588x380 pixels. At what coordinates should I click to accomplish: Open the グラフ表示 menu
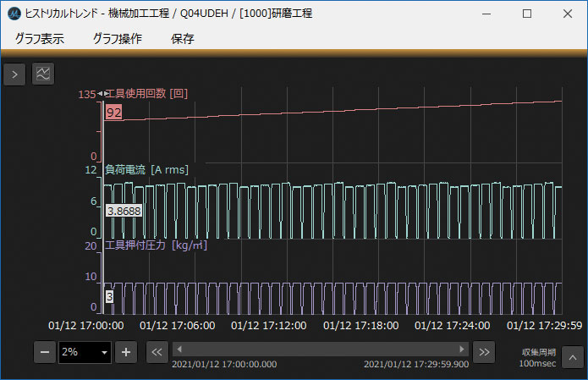(39, 38)
